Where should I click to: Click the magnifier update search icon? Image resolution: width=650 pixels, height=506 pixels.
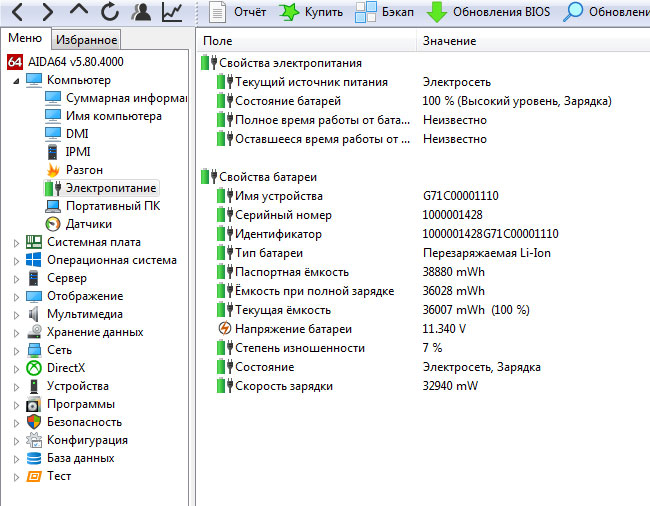point(573,12)
